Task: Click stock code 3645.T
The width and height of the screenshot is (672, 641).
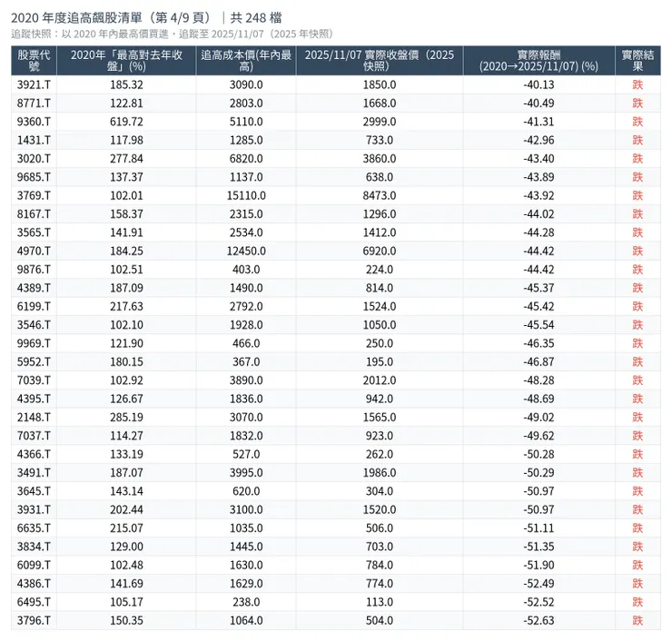Action: pos(34,491)
